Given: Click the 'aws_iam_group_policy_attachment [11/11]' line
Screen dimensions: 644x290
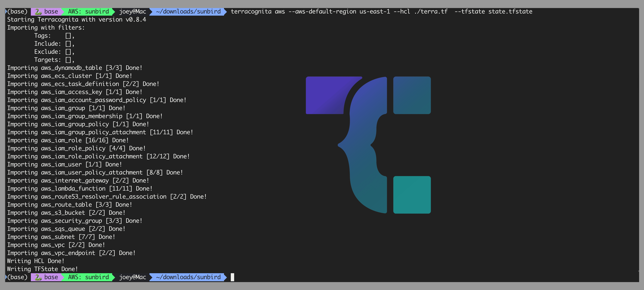Looking at the screenshot, I should [x=100, y=132].
